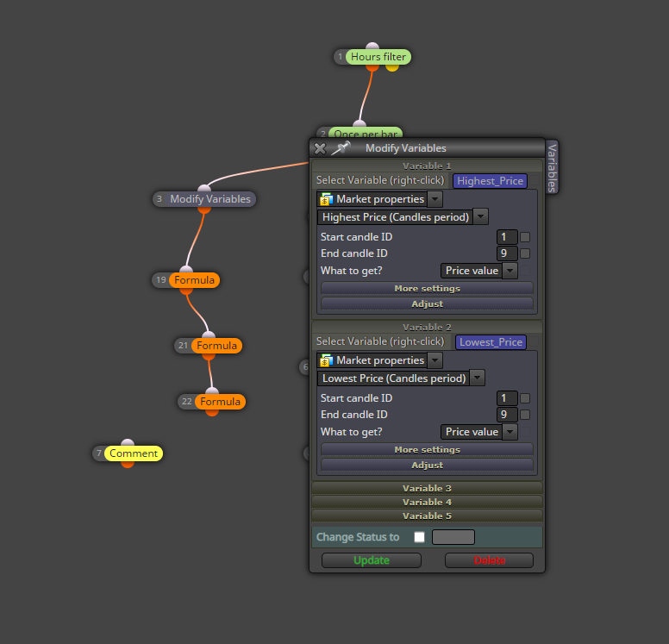Open Variable 2 Market properties dropdown

pyautogui.click(x=435, y=360)
